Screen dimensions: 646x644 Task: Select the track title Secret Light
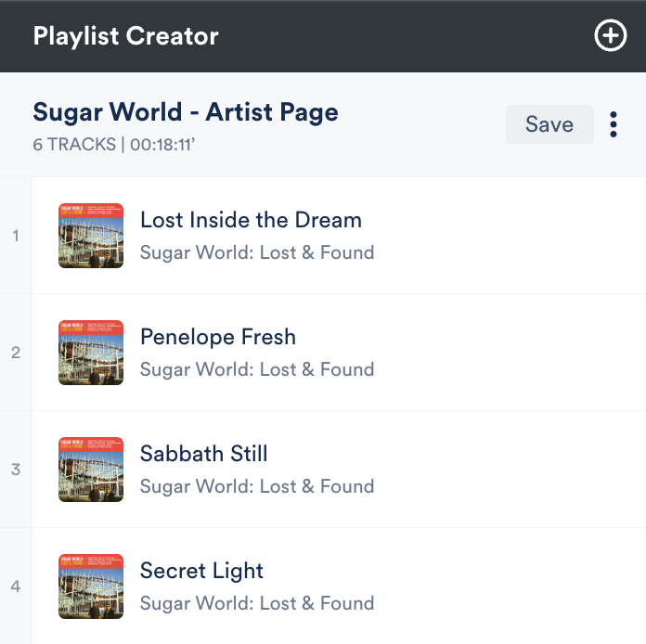[x=202, y=571]
